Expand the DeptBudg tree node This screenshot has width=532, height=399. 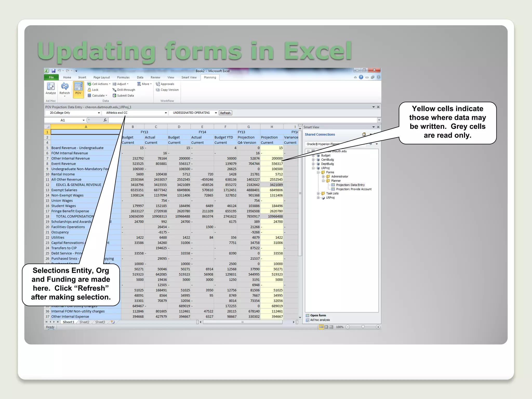coord(313,164)
